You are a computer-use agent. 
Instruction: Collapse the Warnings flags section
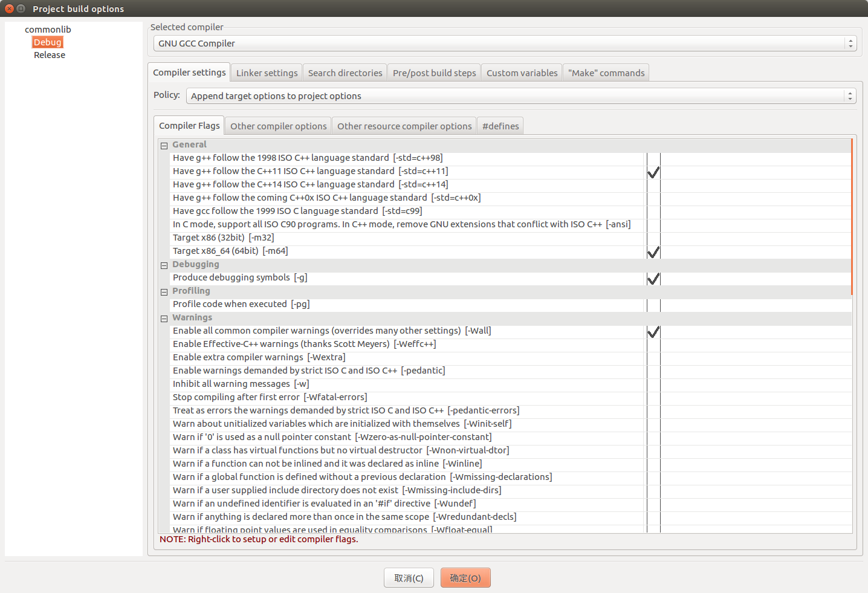click(x=164, y=319)
